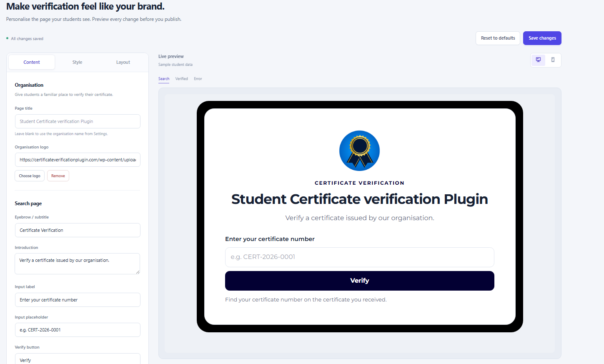Screen dimensions: 604x364
Task: Click 'Verify a certificate issued' preview subtitle
Action: click(360, 218)
